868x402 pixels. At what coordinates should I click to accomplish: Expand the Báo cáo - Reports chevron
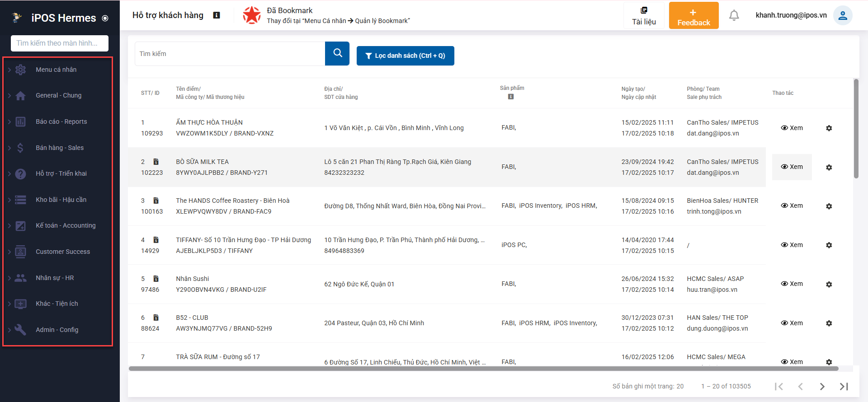click(9, 122)
